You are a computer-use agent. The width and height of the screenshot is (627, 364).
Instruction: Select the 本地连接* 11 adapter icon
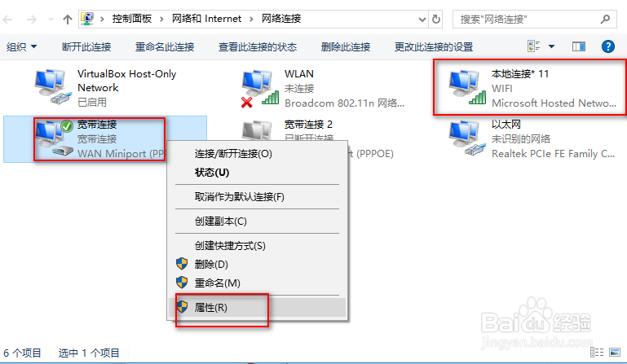click(x=467, y=87)
